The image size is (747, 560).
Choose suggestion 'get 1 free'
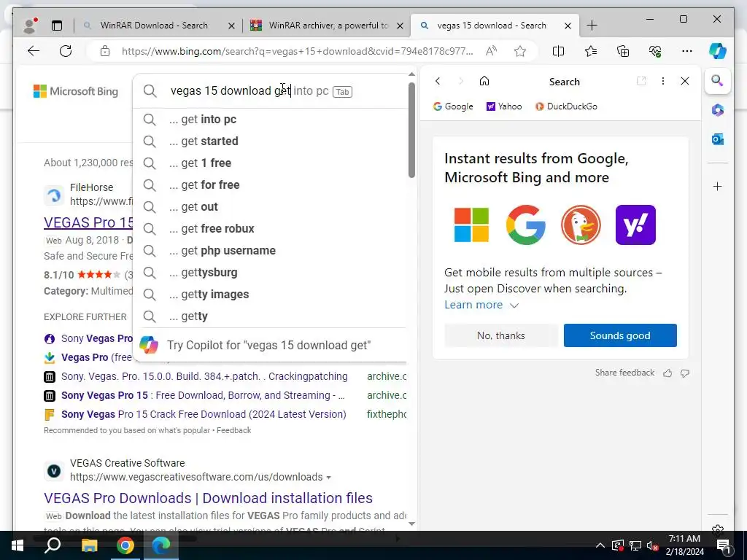point(271,163)
